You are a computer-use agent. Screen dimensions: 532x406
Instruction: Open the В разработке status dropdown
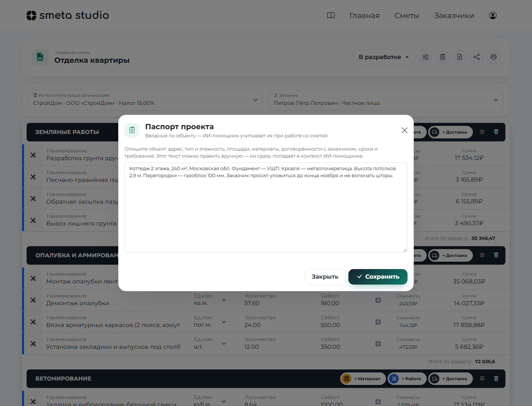(383, 57)
